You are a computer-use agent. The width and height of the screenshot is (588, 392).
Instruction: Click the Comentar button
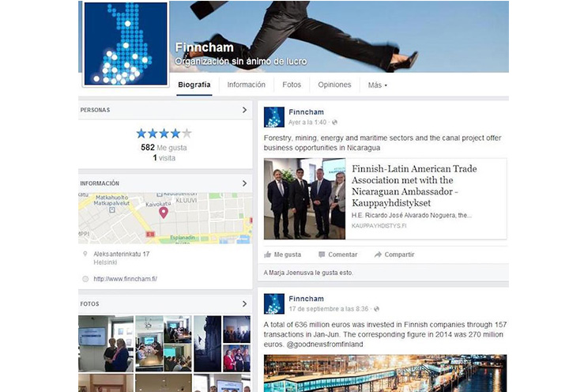point(338,254)
